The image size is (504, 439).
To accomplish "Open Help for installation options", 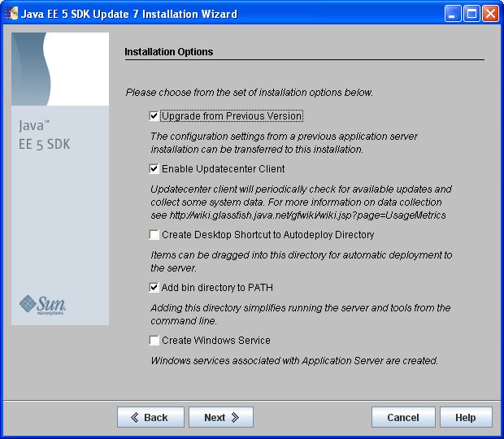I will point(466,417).
